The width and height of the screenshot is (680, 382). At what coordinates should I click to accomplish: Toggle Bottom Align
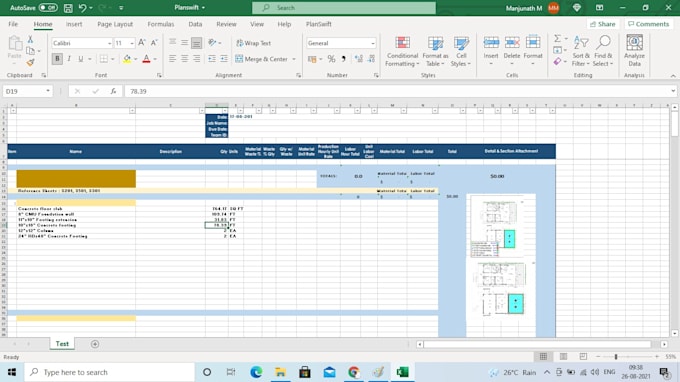pos(196,42)
